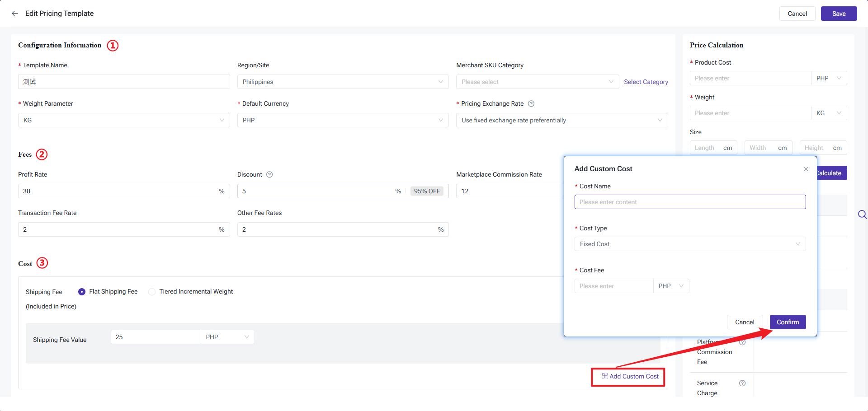
Task: Click the Discount help question icon
Action: (x=269, y=174)
